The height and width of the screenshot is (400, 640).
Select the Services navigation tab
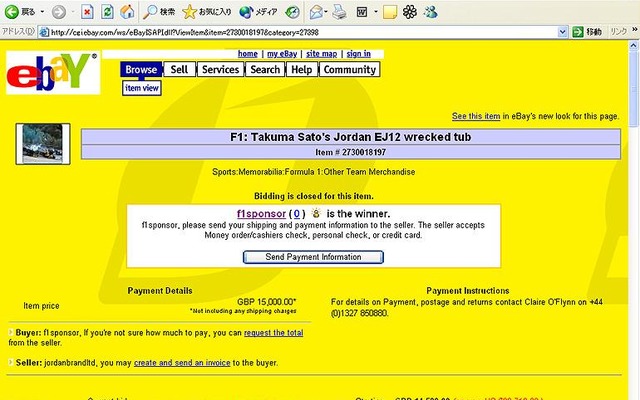[220, 69]
